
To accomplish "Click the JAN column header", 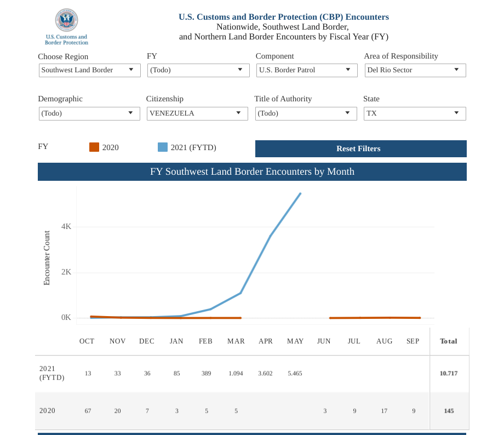I will click(176, 341).
